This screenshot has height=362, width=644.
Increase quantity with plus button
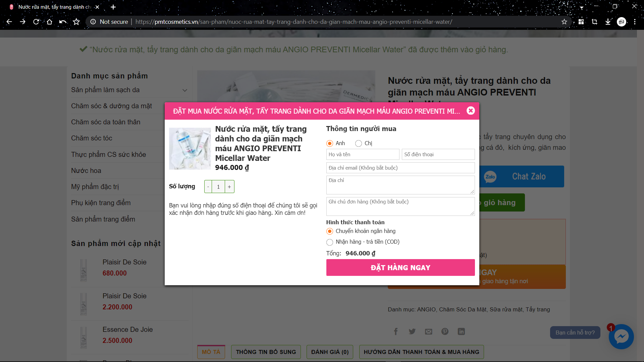coord(229,187)
